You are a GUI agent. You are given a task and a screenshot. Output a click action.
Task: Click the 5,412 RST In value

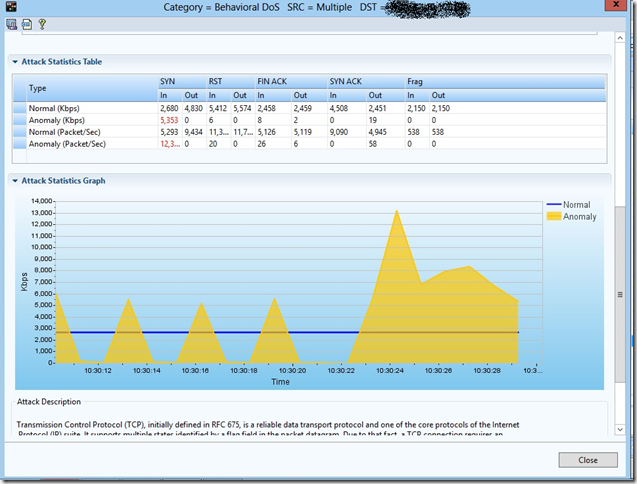point(218,109)
